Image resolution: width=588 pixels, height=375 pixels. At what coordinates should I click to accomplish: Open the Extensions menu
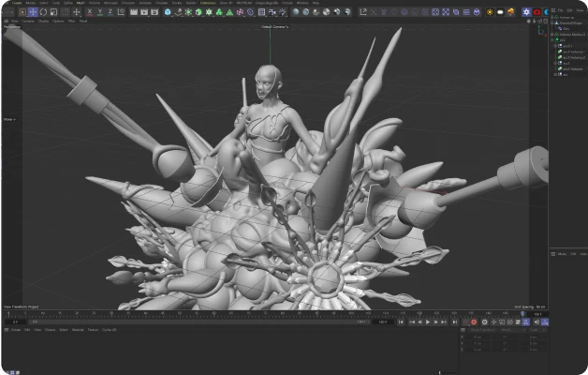point(208,3)
